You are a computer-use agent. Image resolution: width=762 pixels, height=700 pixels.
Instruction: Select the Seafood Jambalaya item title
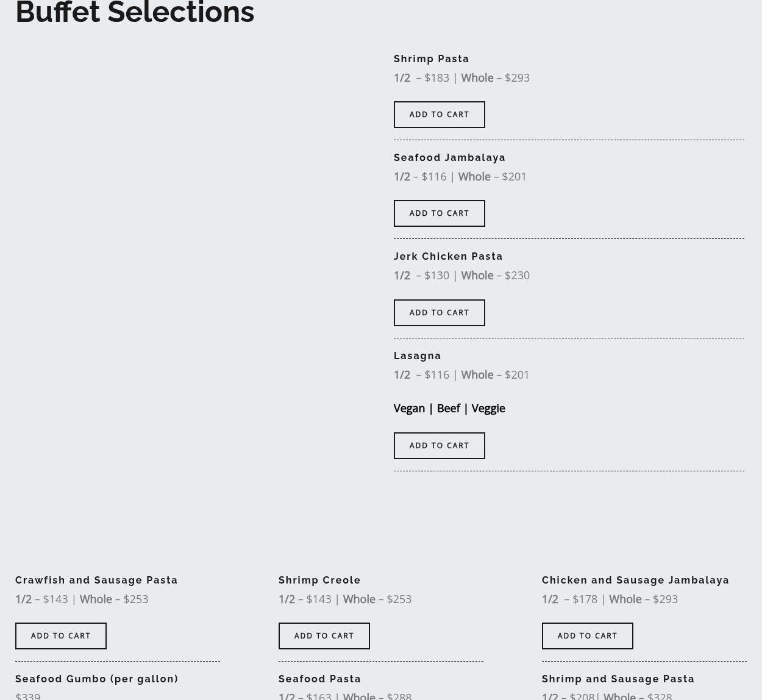pos(449,158)
